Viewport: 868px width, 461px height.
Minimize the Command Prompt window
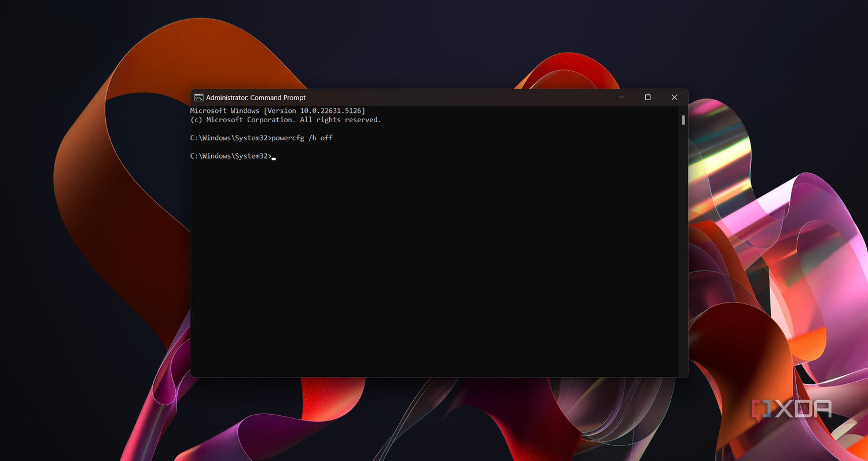pyautogui.click(x=621, y=97)
